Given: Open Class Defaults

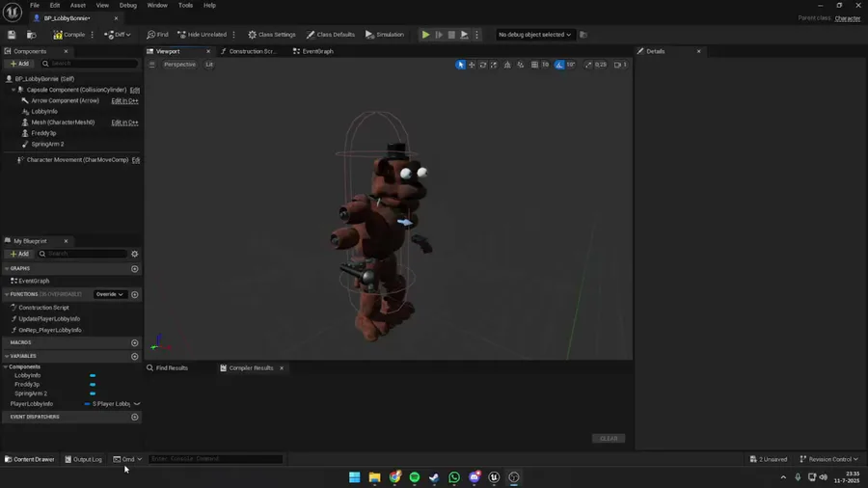Looking at the screenshot, I should (331, 35).
